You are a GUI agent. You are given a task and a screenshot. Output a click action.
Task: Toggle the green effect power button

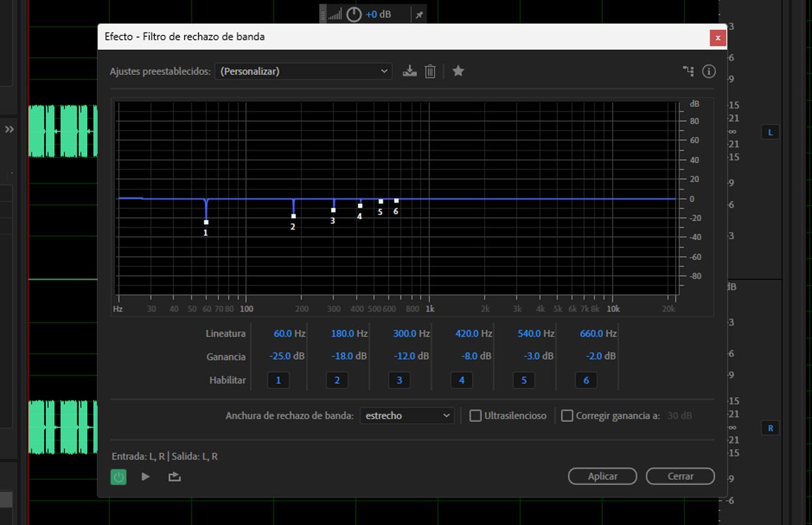click(118, 476)
